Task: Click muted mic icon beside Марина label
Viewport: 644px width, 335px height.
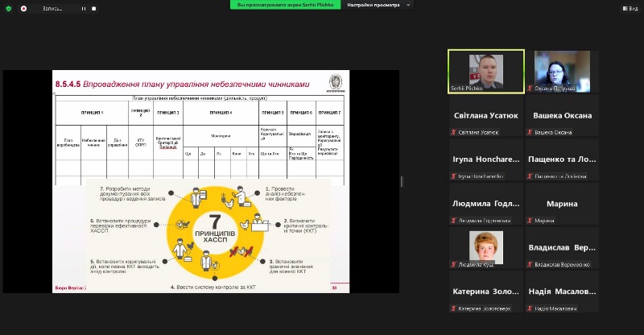Action: (530, 221)
